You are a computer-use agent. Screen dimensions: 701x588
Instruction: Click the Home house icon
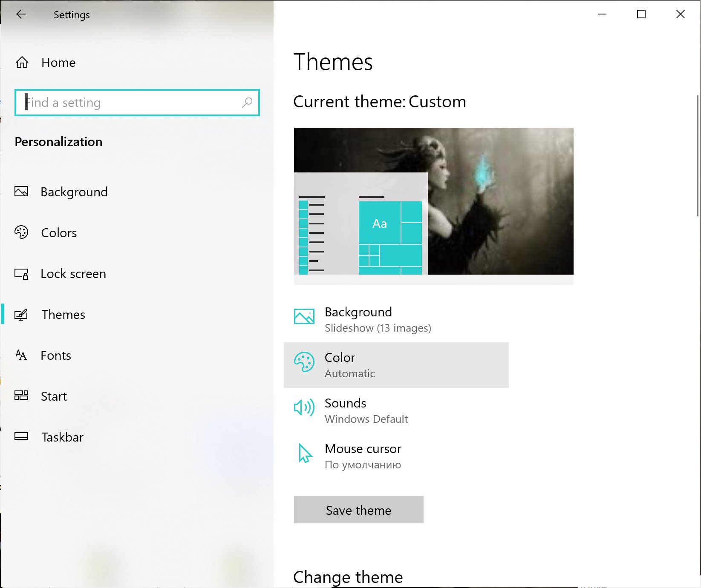pos(22,63)
